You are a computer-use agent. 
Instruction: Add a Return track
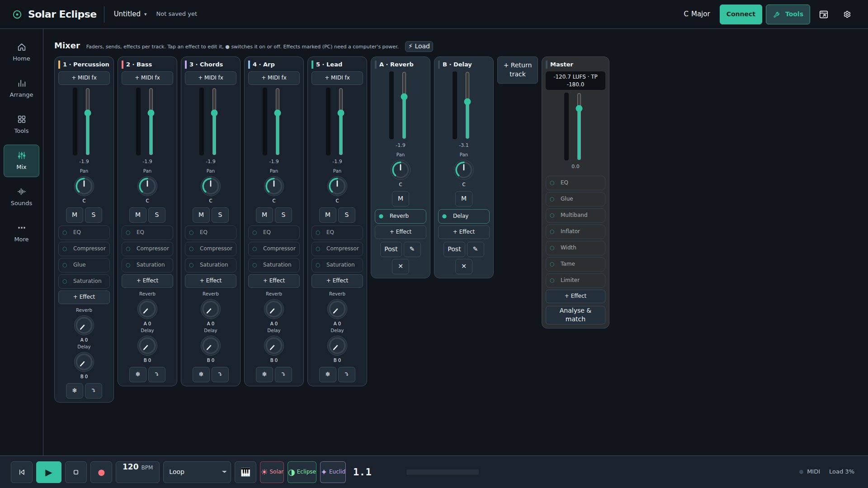(518, 70)
